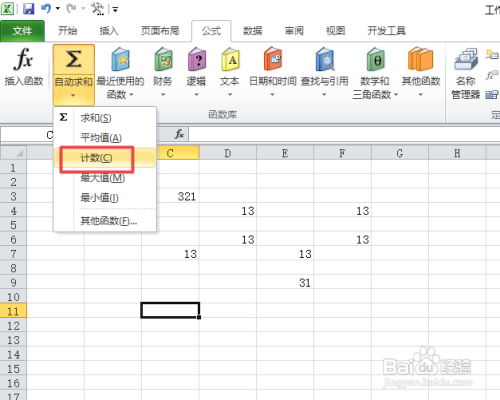Viewport: 500px width, 400px height.
Task: Click the Redo arrow icon
Action: coord(71,9)
